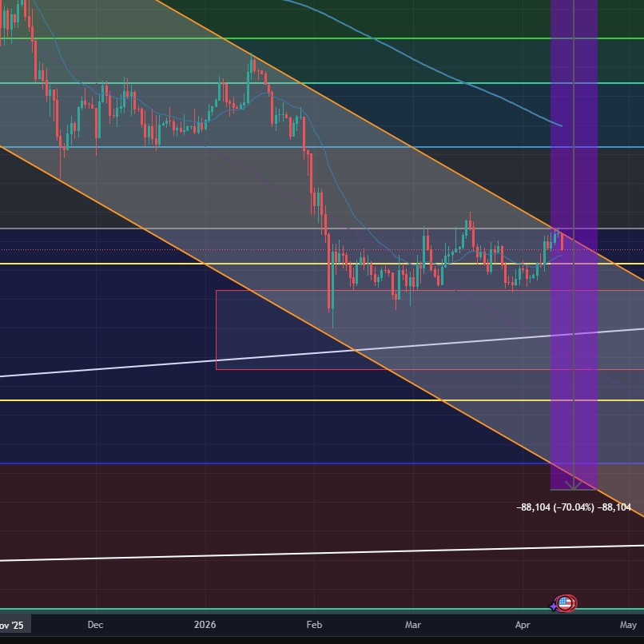
Task: Select the -88,104 (-70.04%) measurement label
Action: point(574,507)
